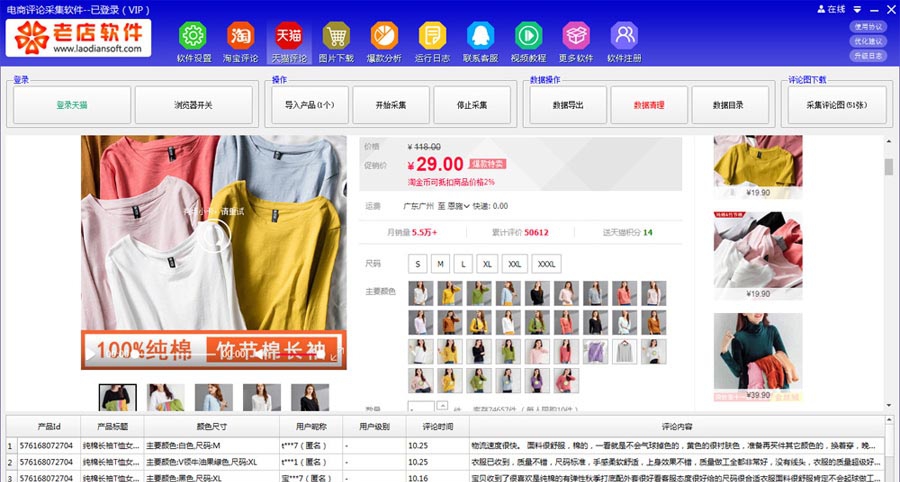This screenshot has width=900, height=482.
Task: Click the 爆款特卖 promotion tag
Action: pyautogui.click(x=487, y=164)
